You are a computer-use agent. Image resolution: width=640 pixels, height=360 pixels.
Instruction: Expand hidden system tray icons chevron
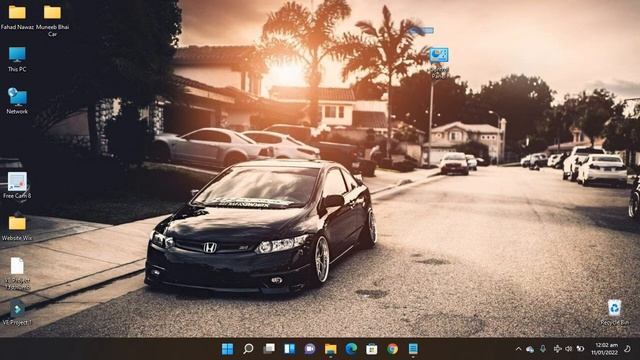518,349
